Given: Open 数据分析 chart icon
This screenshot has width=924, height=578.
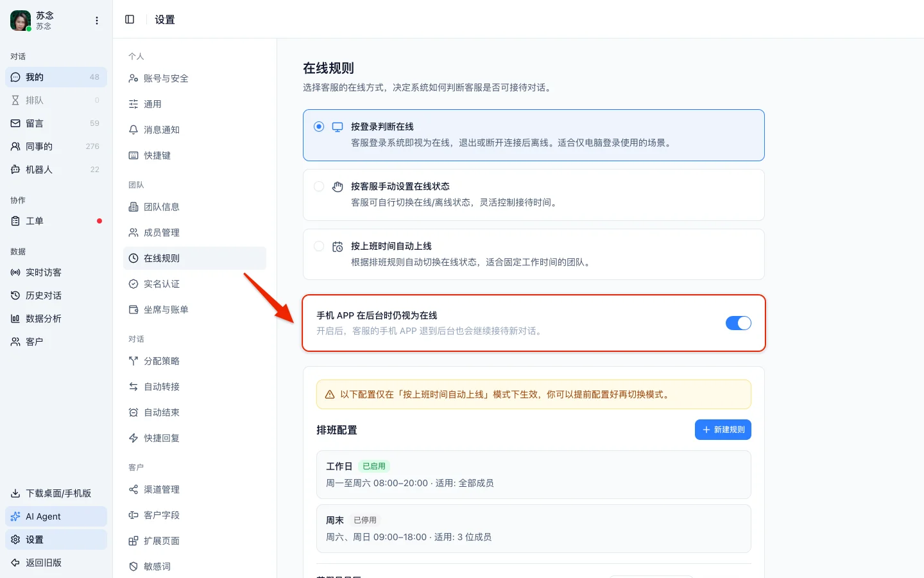Looking at the screenshot, I should pyautogui.click(x=15, y=319).
